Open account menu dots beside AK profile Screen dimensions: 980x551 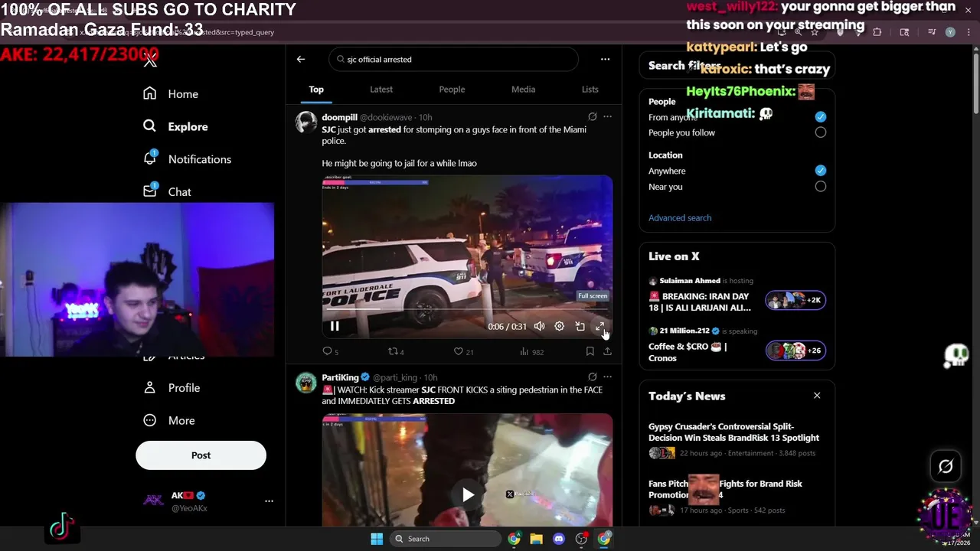pos(269,501)
